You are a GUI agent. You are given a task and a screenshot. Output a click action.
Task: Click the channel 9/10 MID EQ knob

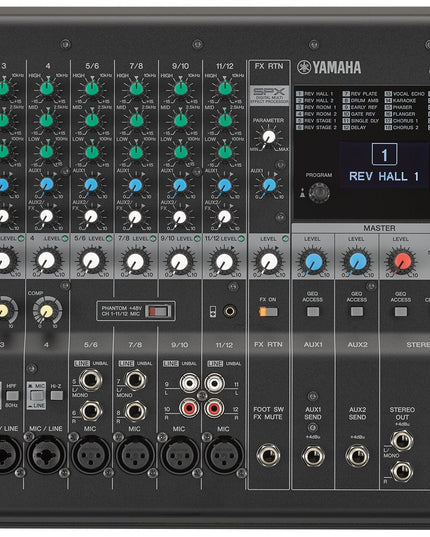tap(180, 120)
